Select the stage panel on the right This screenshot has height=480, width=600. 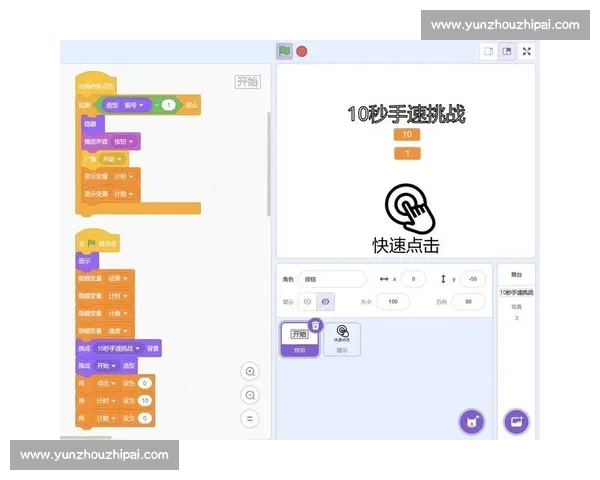click(516, 300)
